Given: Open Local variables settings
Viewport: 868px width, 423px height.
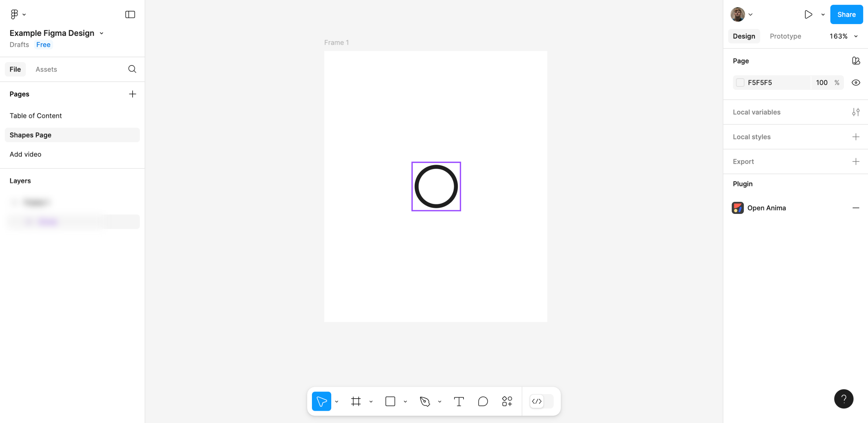Looking at the screenshot, I should point(856,112).
